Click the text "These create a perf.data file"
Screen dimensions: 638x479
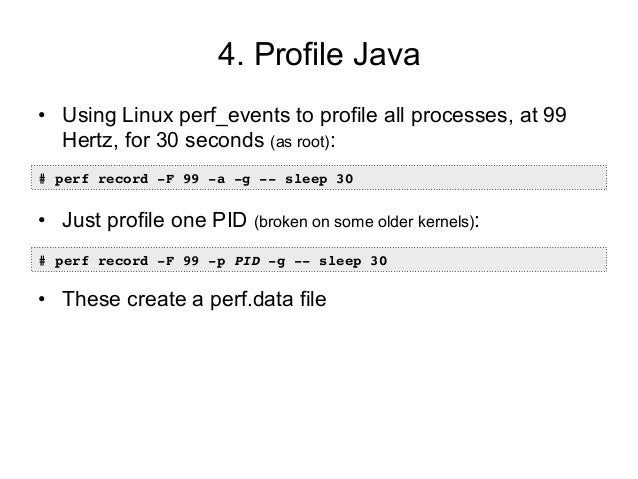(x=194, y=299)
